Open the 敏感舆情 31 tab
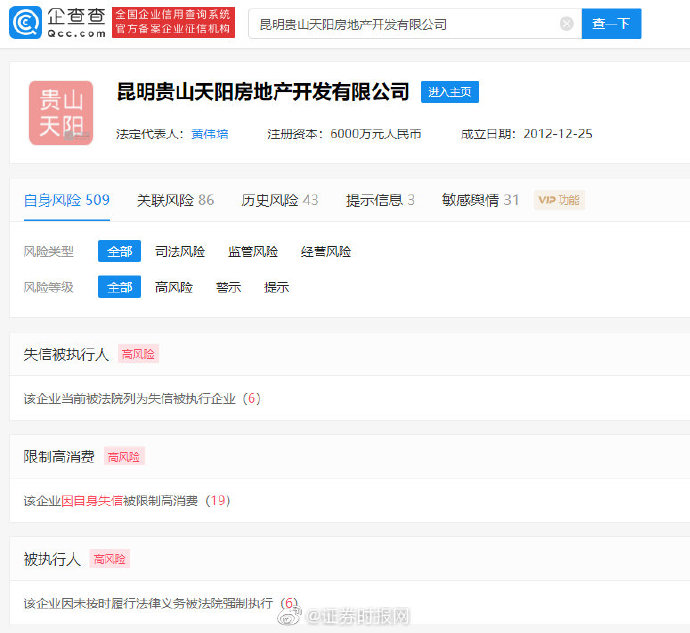Screen dimensions: 690x633 point(480,200)
